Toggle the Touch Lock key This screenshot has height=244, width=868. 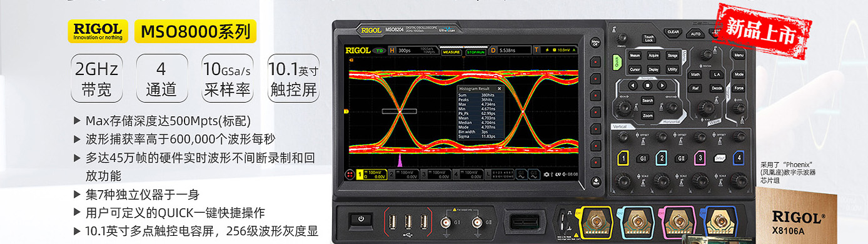coord(649,38)
